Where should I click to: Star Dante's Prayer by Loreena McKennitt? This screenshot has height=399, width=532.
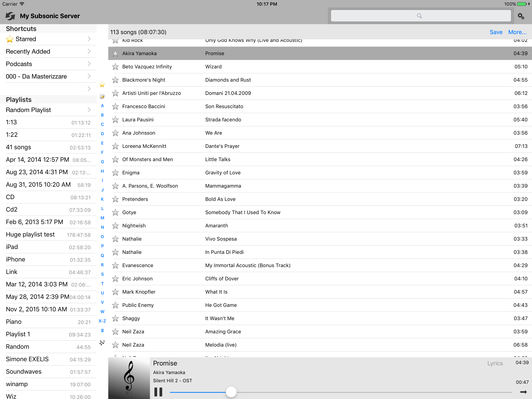pos(115,146)
